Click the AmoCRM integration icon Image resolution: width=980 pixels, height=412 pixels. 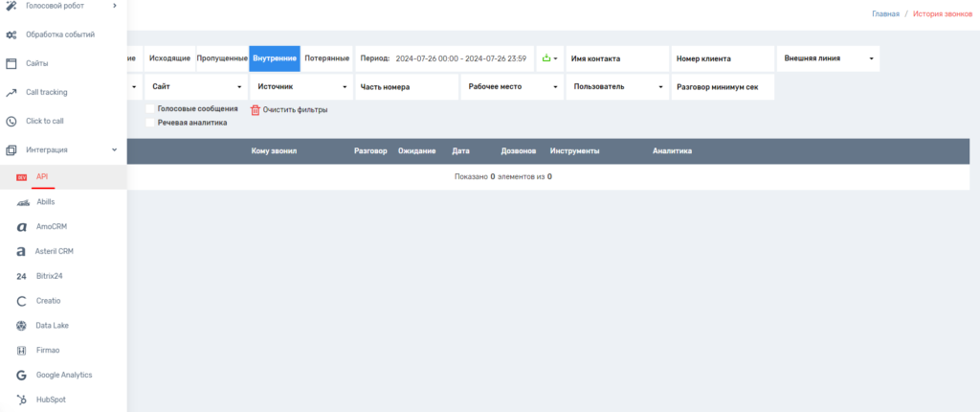point(21,227)
